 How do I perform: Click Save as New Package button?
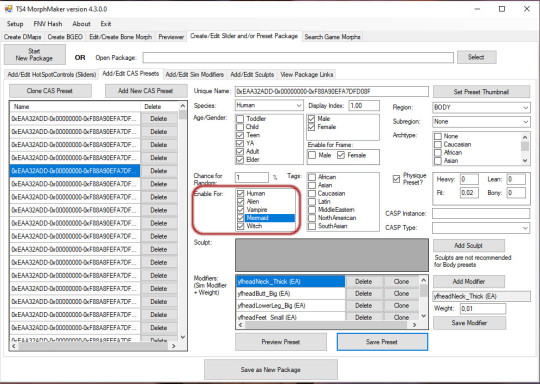coord(271,370)
